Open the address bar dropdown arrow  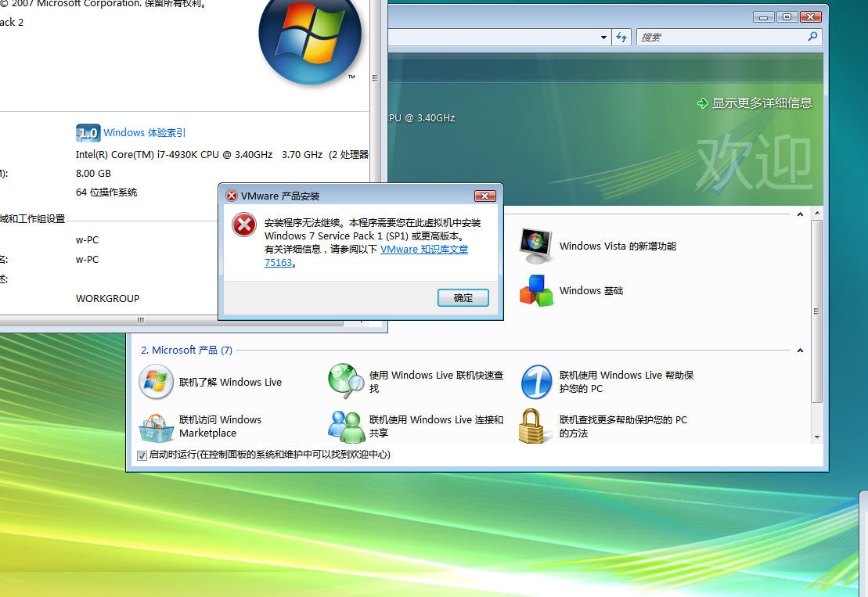point(603,38)
